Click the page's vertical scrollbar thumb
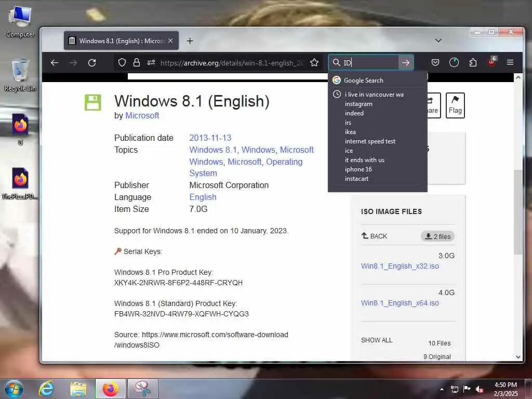Screen dimensions: 532x399 pyautogui.click(x=518, y=212)
